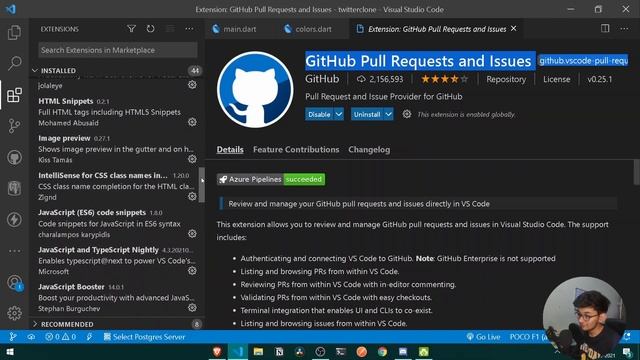640x360 pixels.
Task: Switch to the colors.dart tab
Action: [308, 29]
